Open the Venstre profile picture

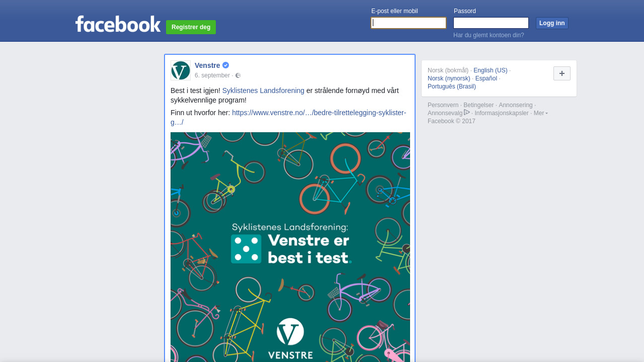pos(181,70)
